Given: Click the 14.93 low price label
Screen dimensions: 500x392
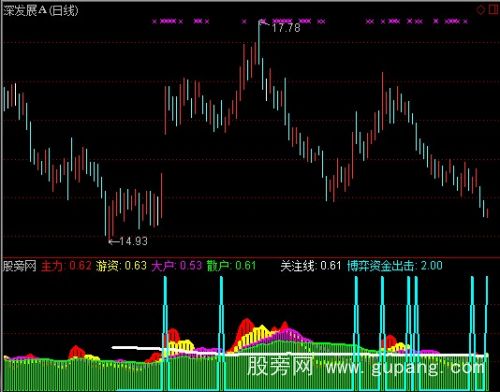Looking at the screenshot, I should [133, 241].
